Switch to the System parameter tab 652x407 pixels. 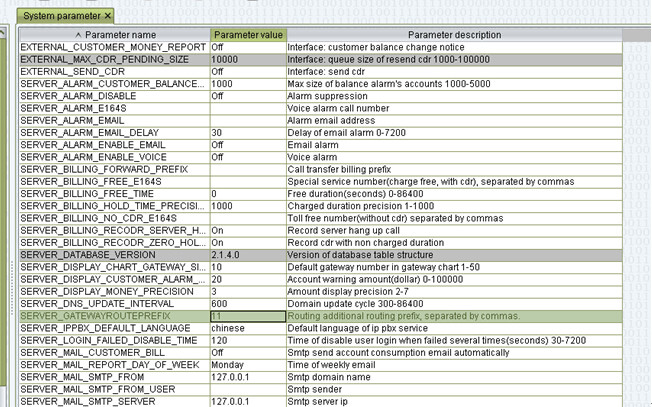coord(60,16)
